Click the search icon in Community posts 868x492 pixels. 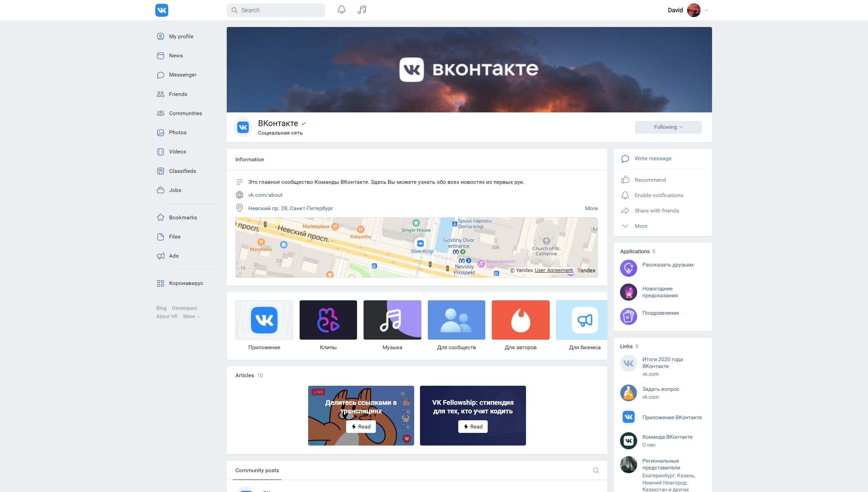596,470
